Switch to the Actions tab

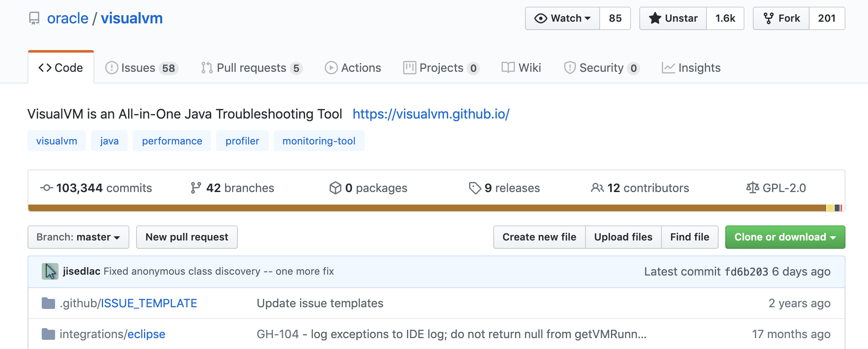pyautogui.click(x=353, y=68)
